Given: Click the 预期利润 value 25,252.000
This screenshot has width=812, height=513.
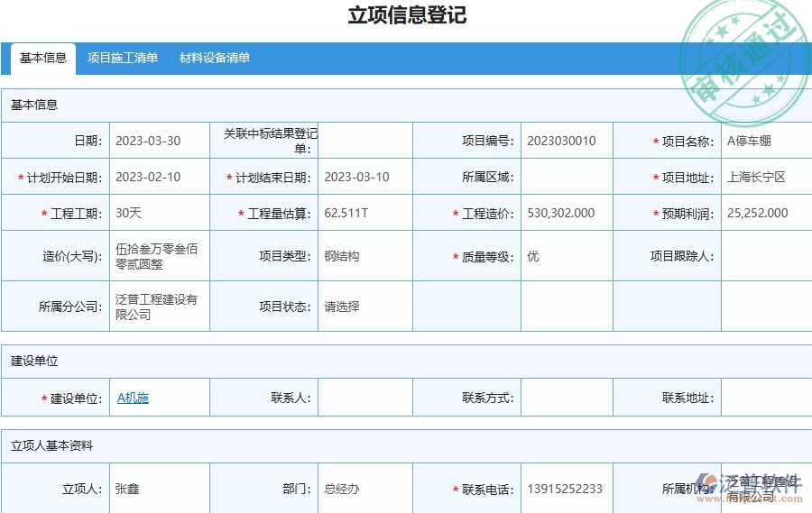Looking at the screenshot, I should (x=757, y=213).
